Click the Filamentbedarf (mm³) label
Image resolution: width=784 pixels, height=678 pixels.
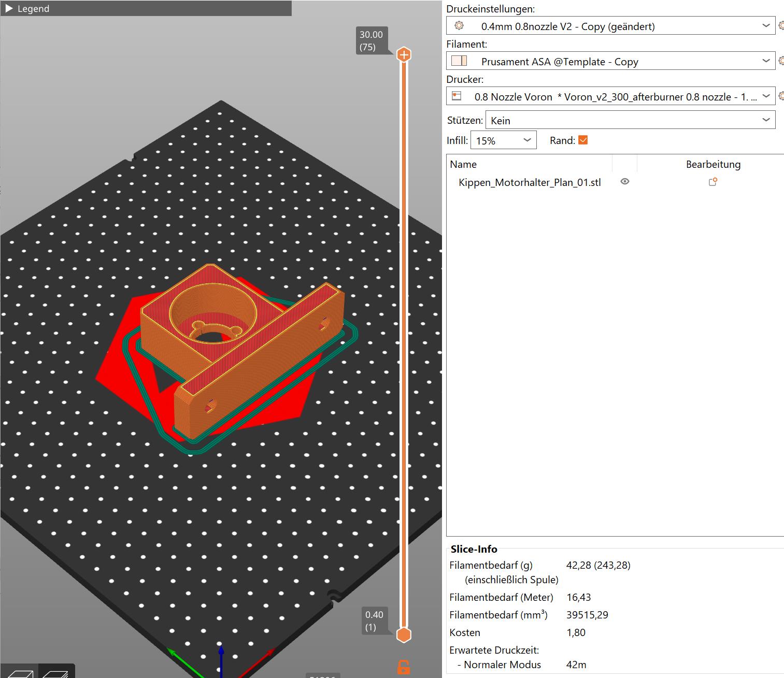click(x=498, y=615)
